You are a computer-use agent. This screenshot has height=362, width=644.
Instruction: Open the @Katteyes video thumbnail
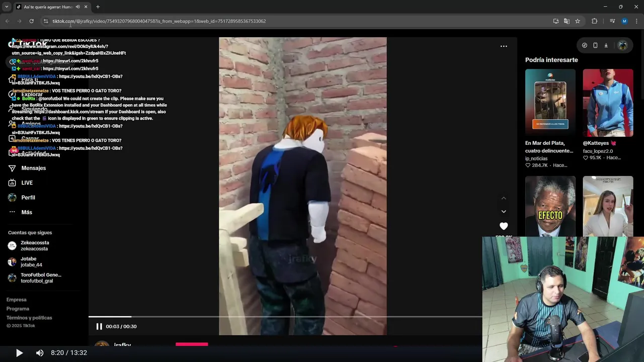point(608,103)
